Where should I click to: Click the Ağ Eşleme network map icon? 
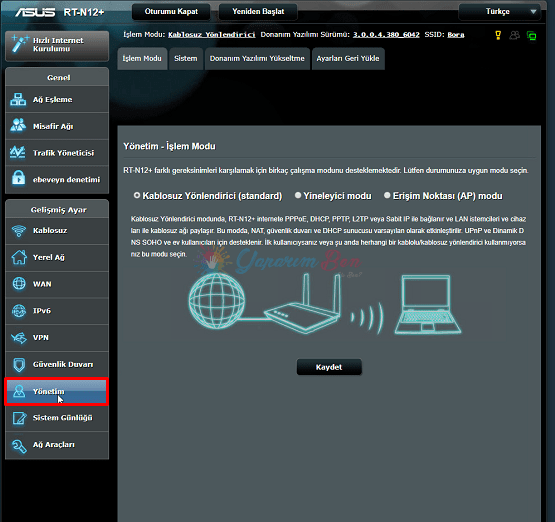click(x=18, y=99)
